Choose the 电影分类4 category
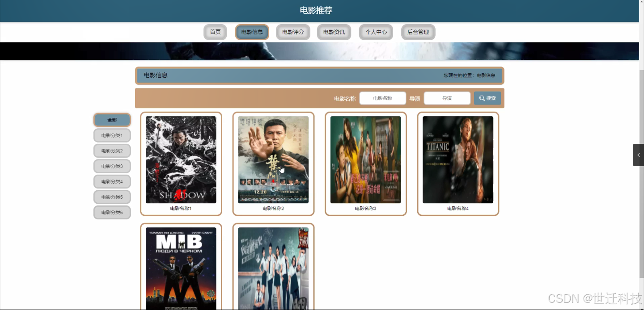644x310 pixels. [112, 181]
